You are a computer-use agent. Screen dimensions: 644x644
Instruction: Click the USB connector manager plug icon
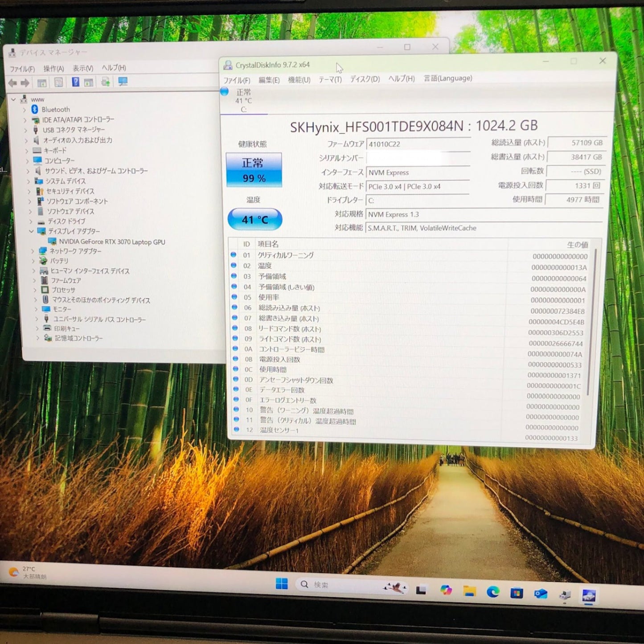(36, 130)
